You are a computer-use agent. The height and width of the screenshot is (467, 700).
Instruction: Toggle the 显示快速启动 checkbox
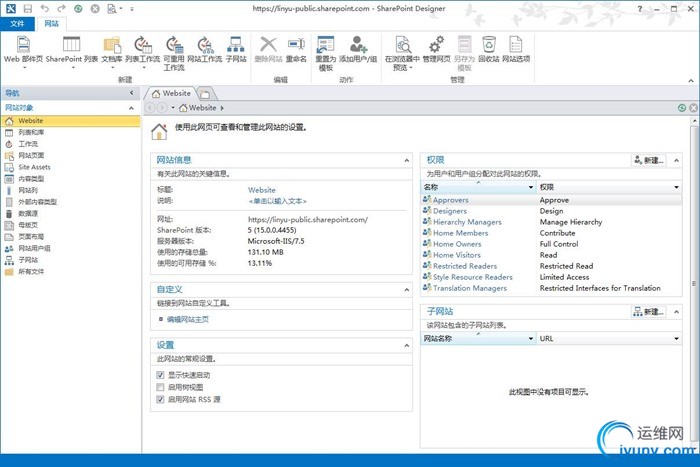click(160, 375)
